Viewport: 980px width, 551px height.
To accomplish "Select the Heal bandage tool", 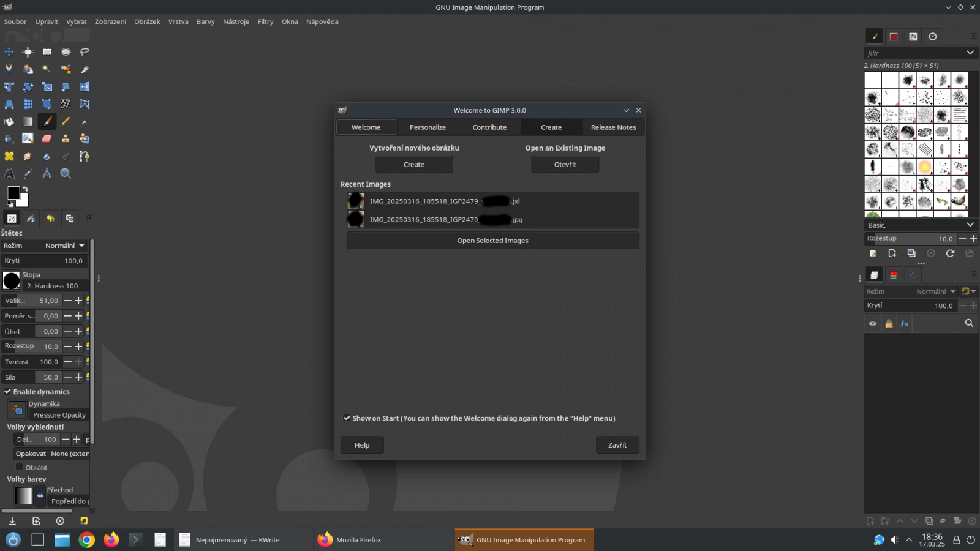I will click(x=9, y=156).
